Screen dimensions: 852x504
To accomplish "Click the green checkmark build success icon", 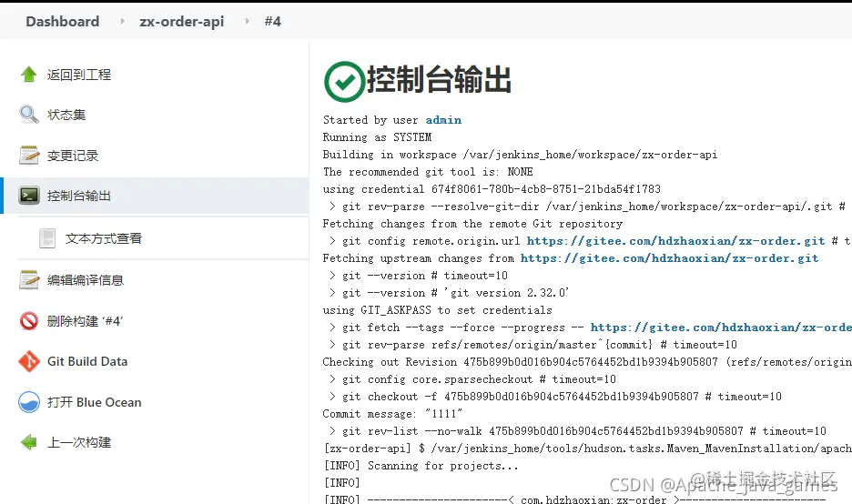I will tap(344, 82).
